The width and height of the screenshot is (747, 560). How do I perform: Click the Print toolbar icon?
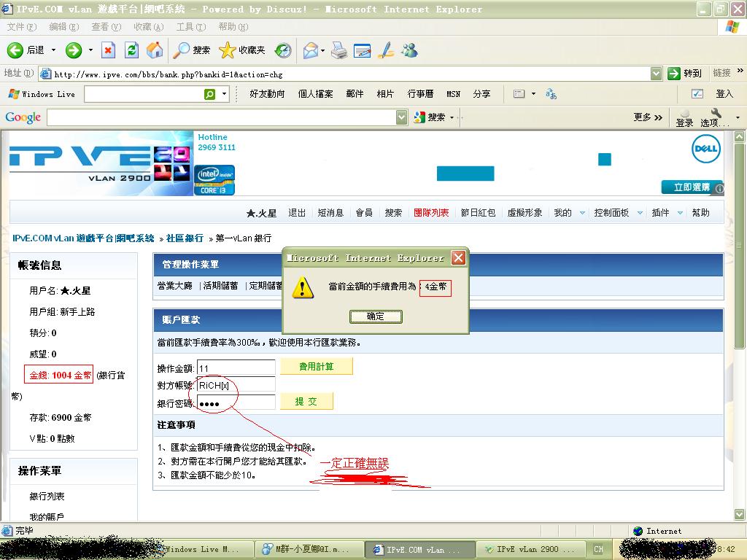click(x=339, y=50)
